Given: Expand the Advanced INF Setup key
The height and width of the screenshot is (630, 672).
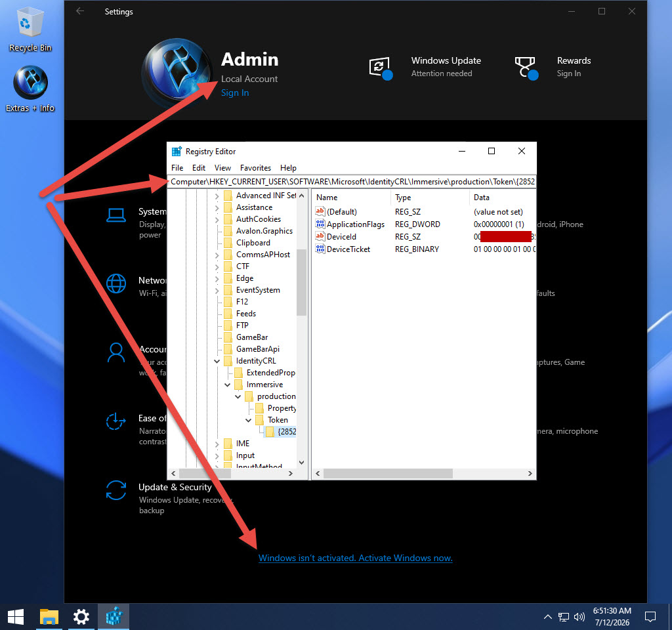Looking at the screenshot, I should [217, 196].
